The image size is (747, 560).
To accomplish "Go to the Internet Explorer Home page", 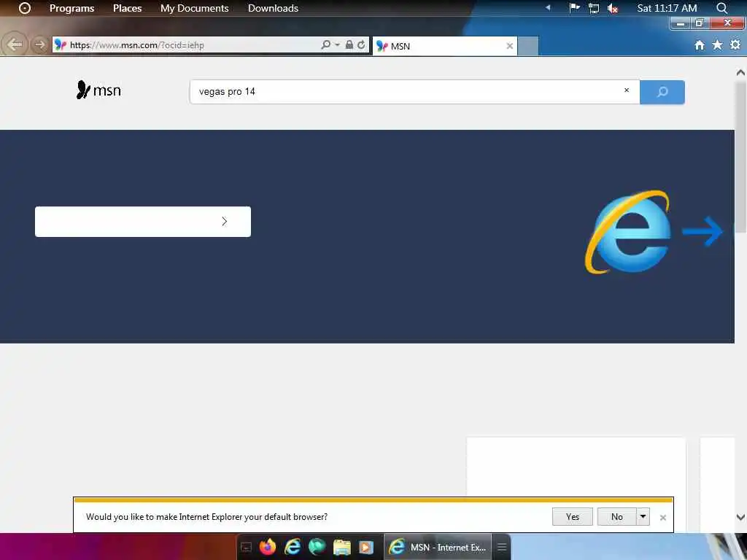I will [x=700, y=44].
